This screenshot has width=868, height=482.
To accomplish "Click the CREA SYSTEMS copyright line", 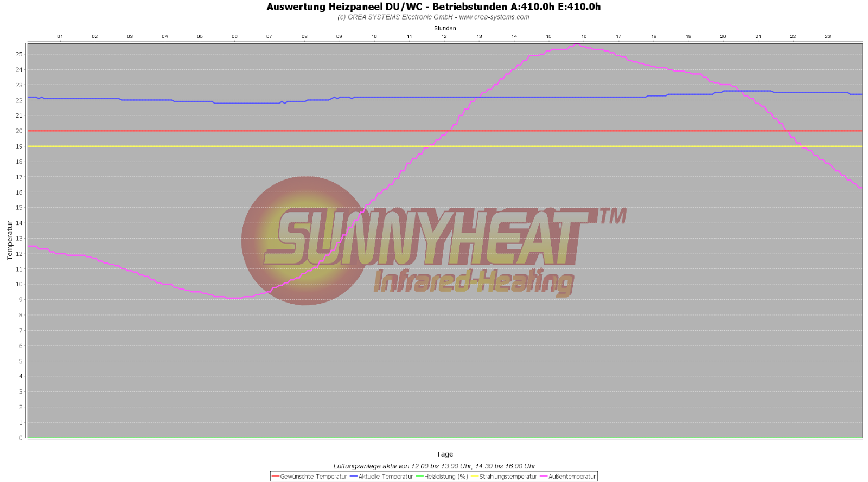I will (433, 17).
